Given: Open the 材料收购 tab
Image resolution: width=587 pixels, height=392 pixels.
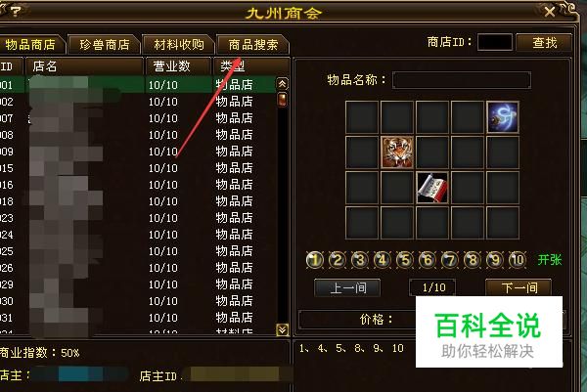Looking at the screenshot, I should click(x=179, y=45).
